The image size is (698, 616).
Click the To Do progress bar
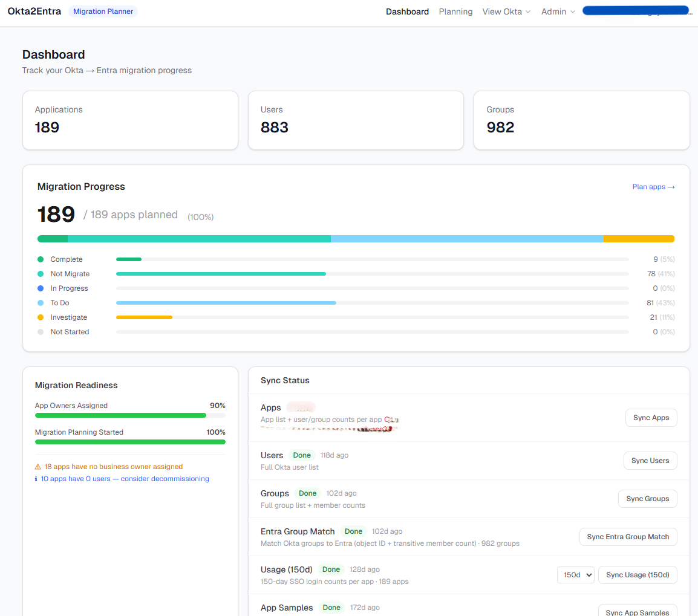tap(373, 303)
